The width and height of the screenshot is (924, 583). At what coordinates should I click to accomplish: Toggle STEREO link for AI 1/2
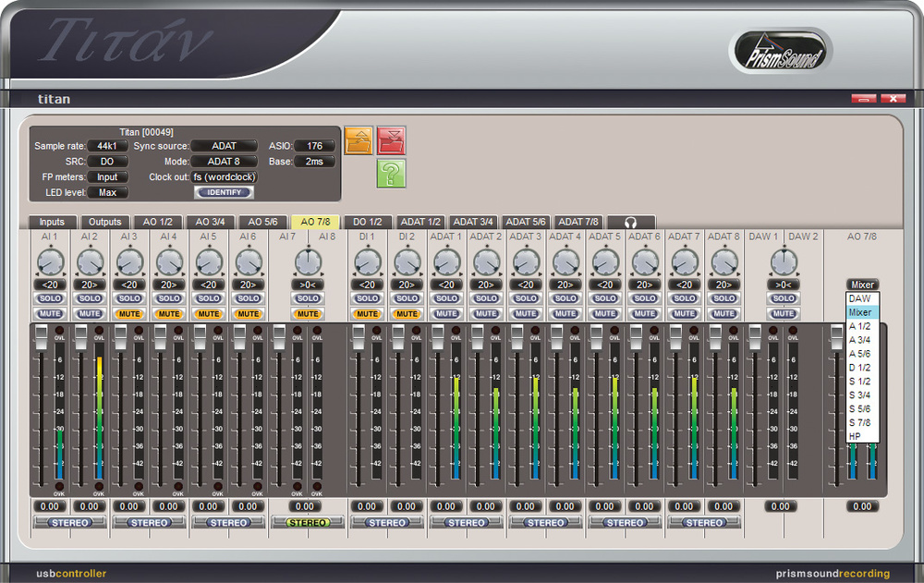click(70, 522)
